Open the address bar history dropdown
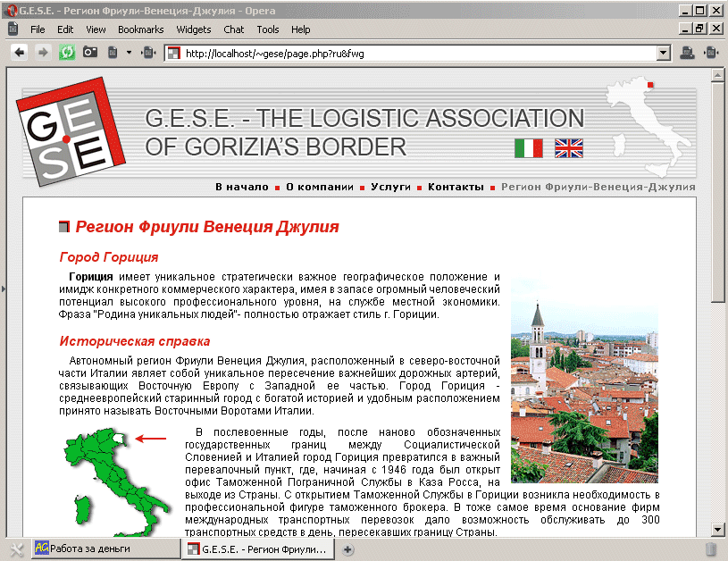The height and width of the screenshot is (561, 728). (664, 54)
